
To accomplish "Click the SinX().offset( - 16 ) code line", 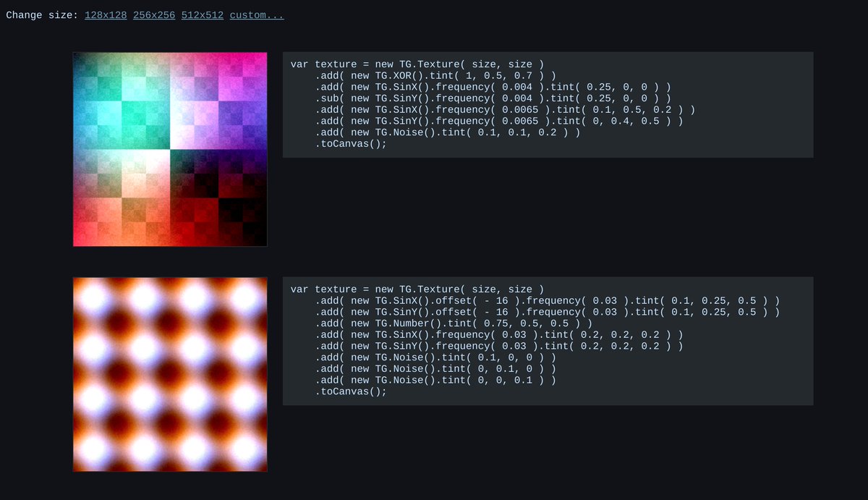I will click(547, 300).
